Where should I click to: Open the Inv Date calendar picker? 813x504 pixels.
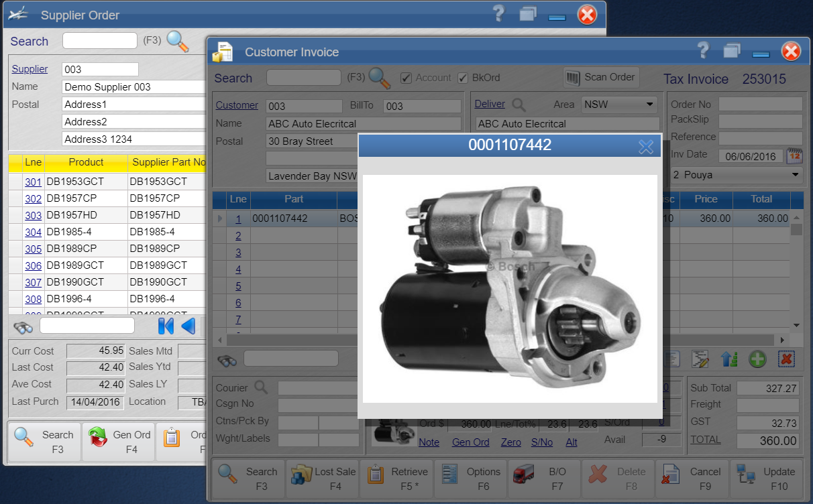(794, 156)
